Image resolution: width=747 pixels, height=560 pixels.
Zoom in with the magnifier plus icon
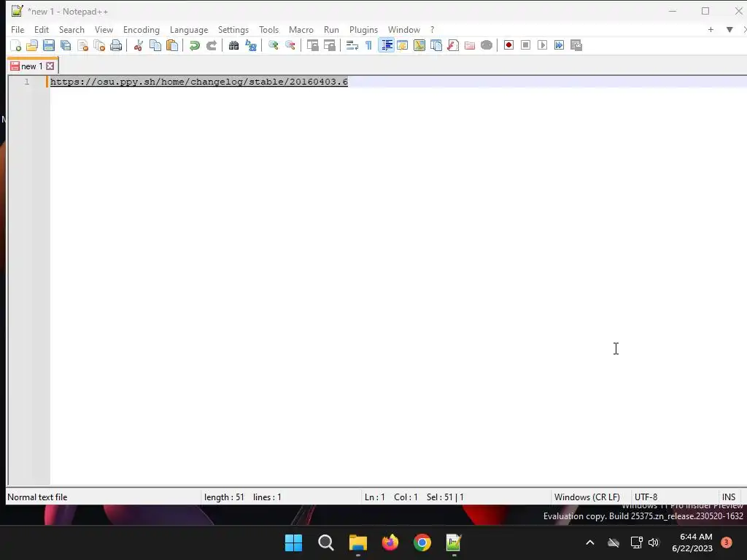[x=273, y=45]
